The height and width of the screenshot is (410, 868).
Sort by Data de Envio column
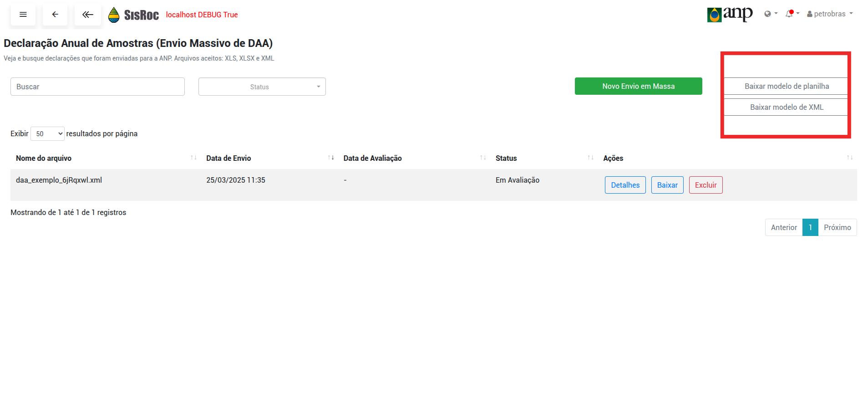228,158
